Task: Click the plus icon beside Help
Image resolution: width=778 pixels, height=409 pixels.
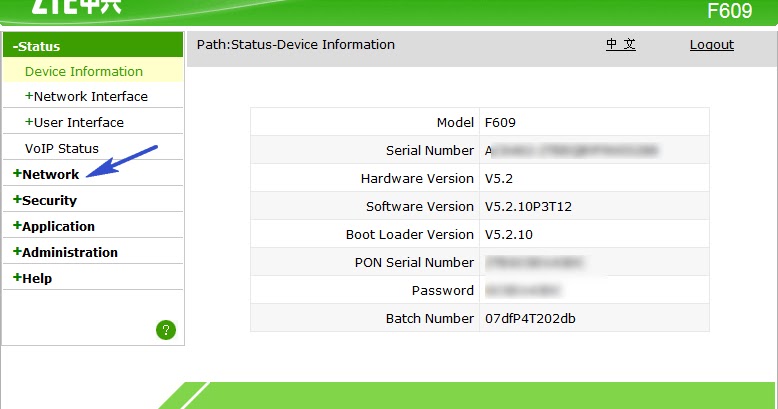Action: (x=17, y=277)
